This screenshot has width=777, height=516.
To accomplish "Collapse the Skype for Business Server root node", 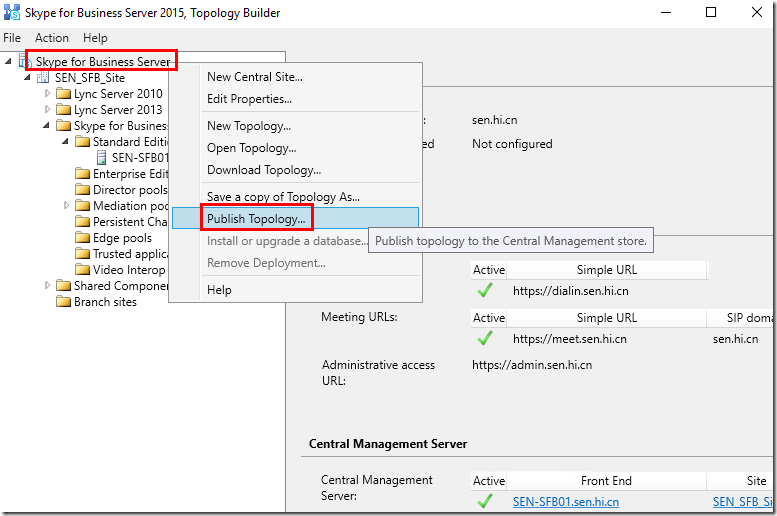I will (8, 61).
